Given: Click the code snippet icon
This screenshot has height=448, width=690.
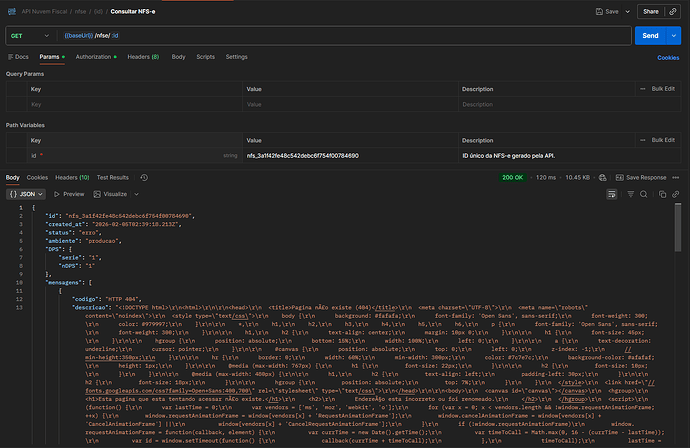Looking at the screenshot, I should coord(672,12).
